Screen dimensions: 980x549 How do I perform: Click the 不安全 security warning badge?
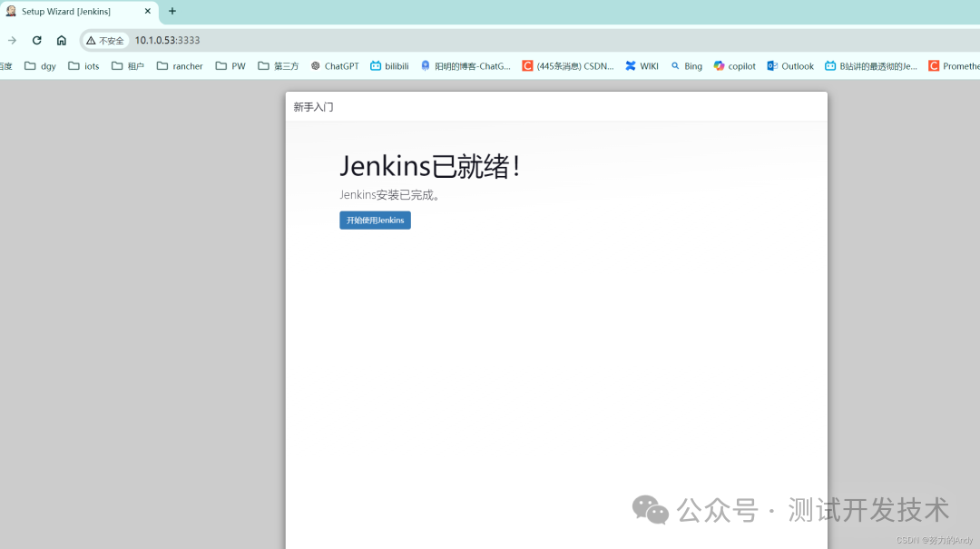coord(105,40)
